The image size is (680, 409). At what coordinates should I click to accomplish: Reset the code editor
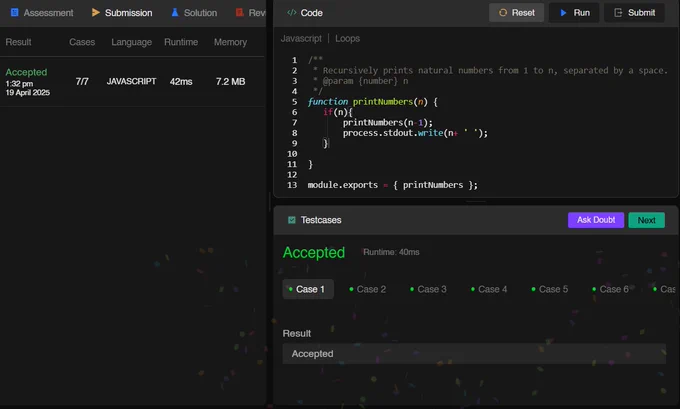[x=517, y=13]
